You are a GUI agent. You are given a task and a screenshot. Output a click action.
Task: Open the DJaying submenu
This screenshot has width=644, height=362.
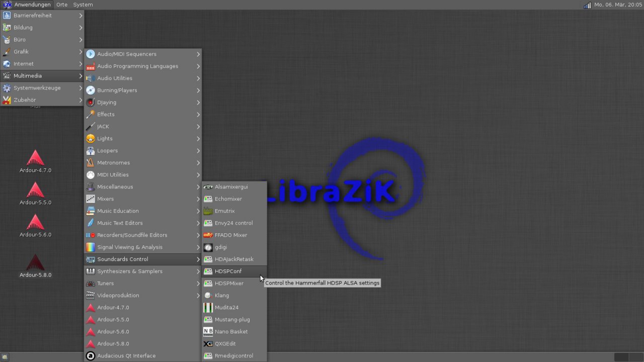143,102
